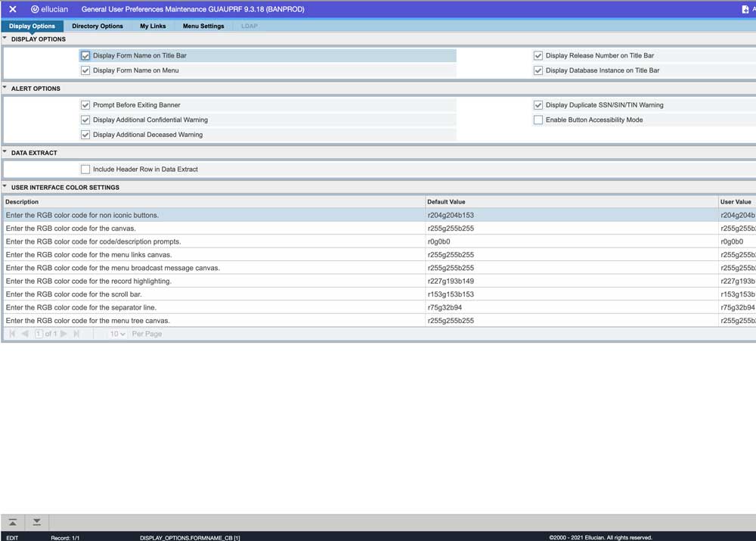Uncheck Display Form Name on Title Bar

point(85,54)
